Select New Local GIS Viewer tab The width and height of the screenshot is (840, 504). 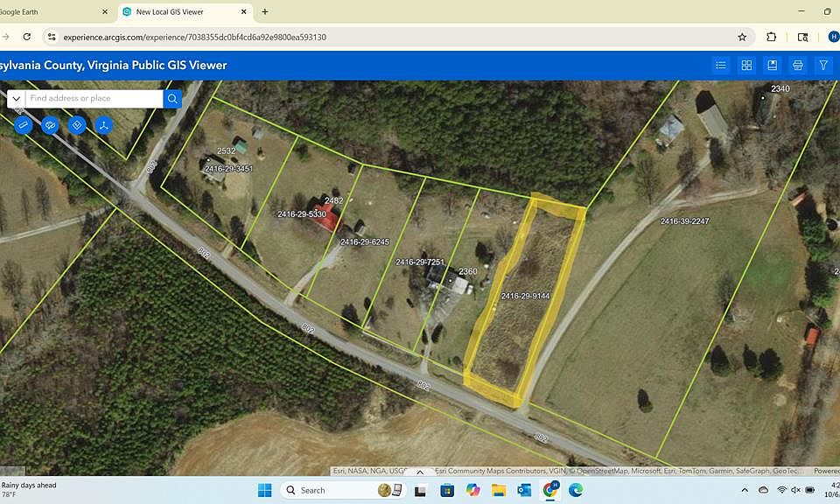(185, 11)
